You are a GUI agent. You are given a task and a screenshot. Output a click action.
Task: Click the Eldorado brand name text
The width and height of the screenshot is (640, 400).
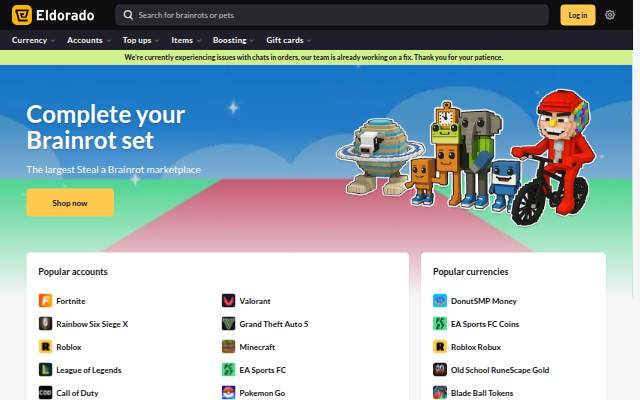pos(65,16)
